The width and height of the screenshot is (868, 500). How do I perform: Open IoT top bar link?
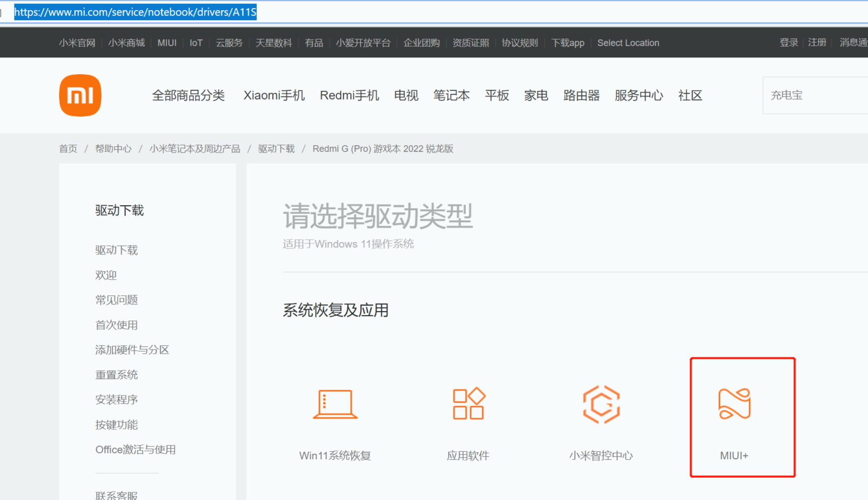196,43
